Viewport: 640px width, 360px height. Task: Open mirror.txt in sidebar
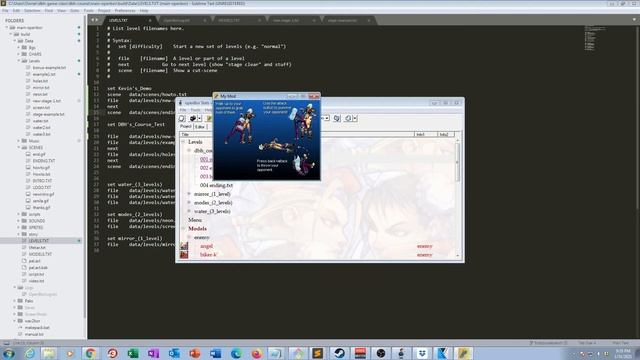(41, 87)
